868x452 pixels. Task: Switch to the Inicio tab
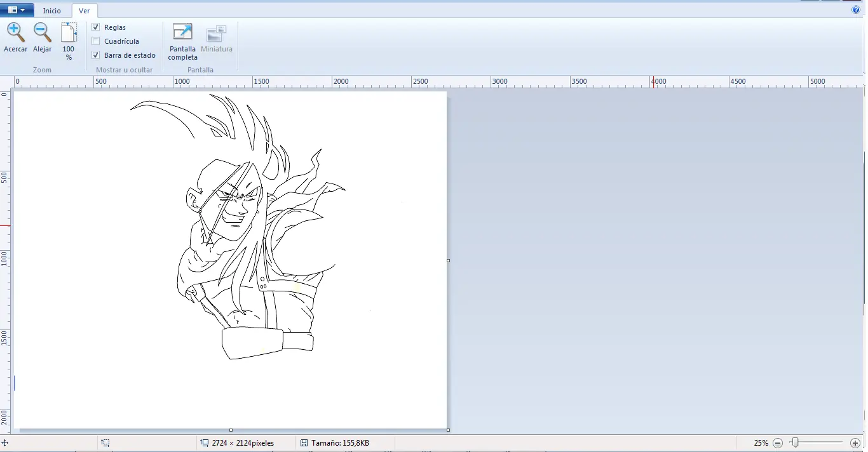click(52, 11)
